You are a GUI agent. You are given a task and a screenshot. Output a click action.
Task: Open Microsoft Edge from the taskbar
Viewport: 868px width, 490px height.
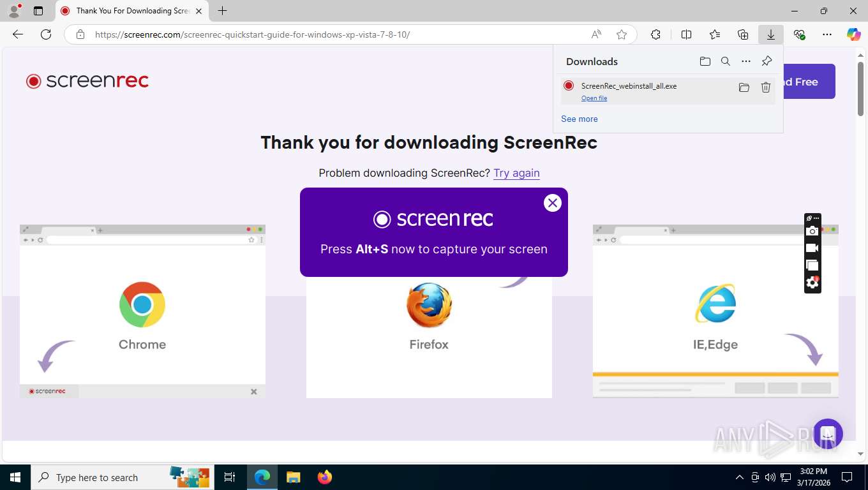point(262,477)
